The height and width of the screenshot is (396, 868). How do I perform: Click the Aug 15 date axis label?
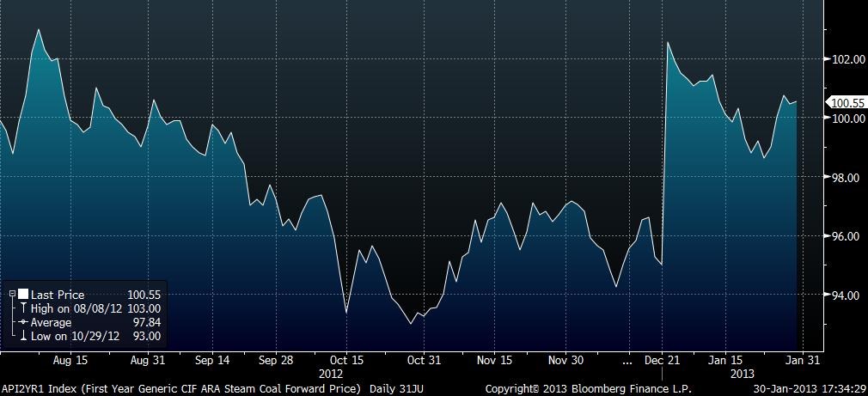click(70, 360)
